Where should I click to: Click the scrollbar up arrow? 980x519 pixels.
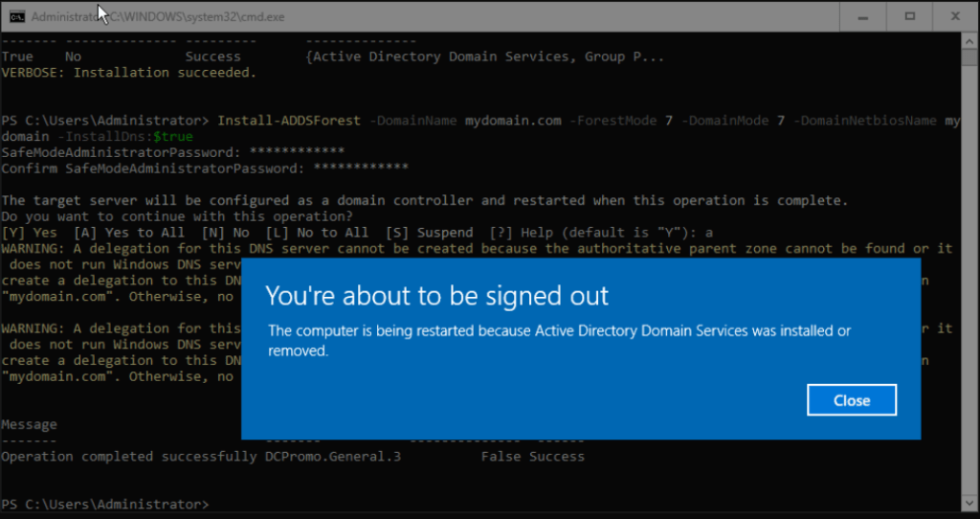[x=969, y=41]
